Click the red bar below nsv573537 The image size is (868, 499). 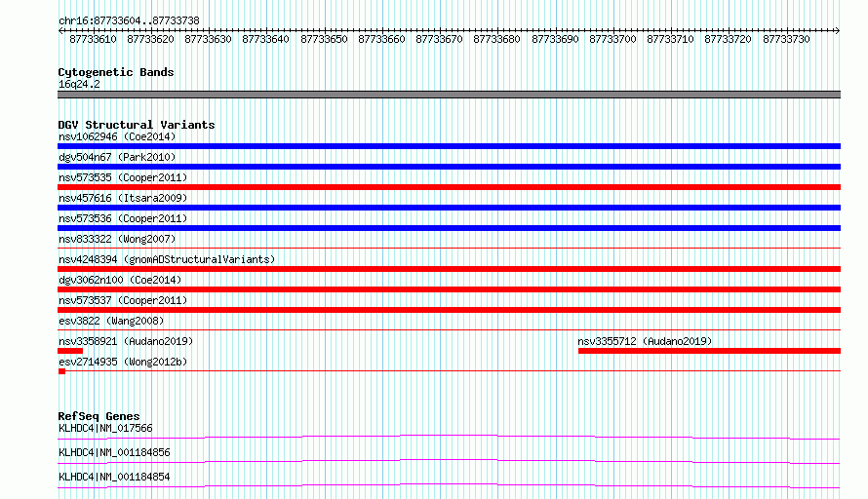(449, 310)
